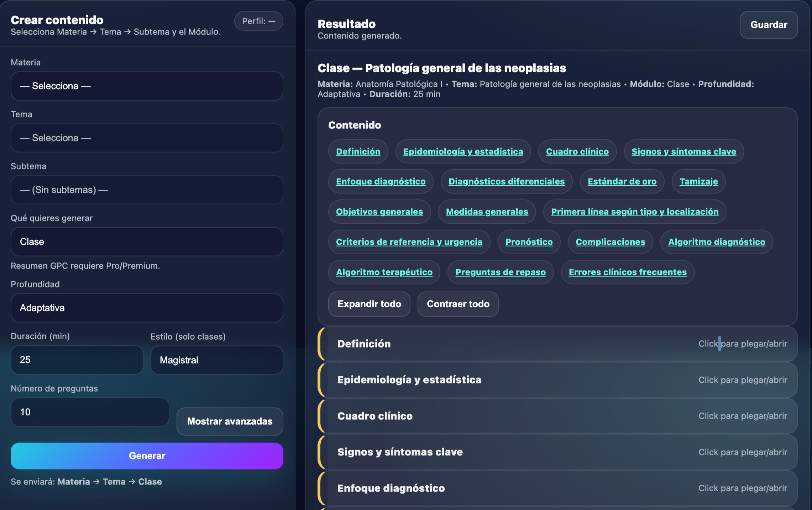Expand the Definición section

pos(557,344)
